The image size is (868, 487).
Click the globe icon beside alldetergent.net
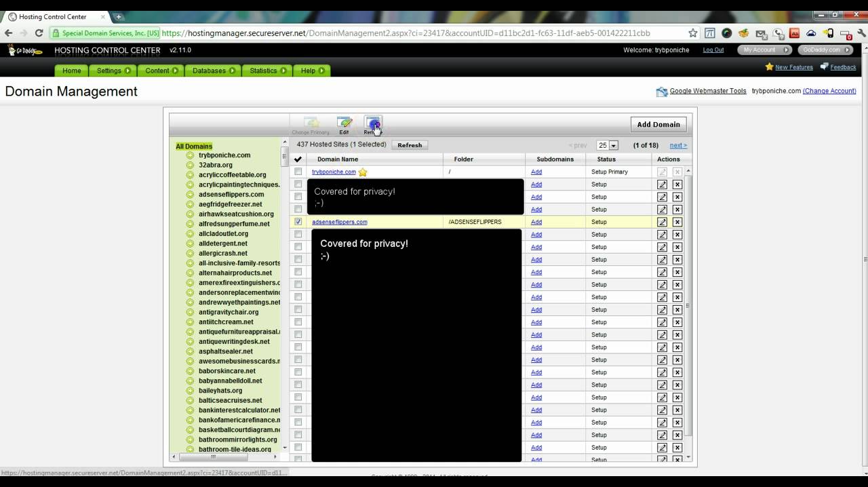point(190,243)
